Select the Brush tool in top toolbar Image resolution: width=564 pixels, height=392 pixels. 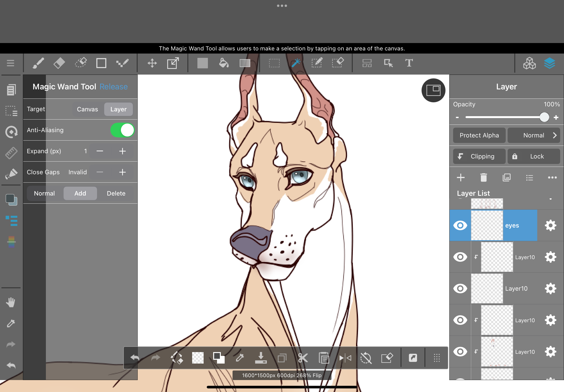[38, 63]
